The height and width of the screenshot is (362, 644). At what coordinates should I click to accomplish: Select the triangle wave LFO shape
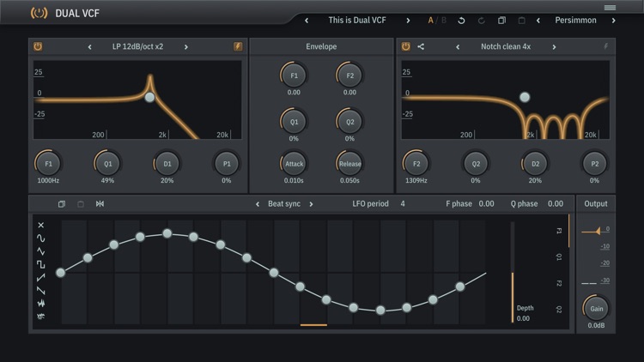click(x=40, y=251)
